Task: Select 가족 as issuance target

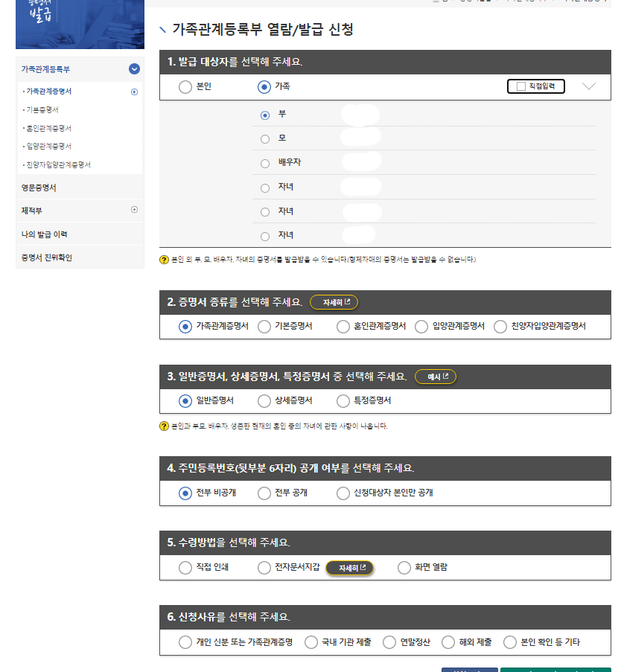Action: coord(264,87)
